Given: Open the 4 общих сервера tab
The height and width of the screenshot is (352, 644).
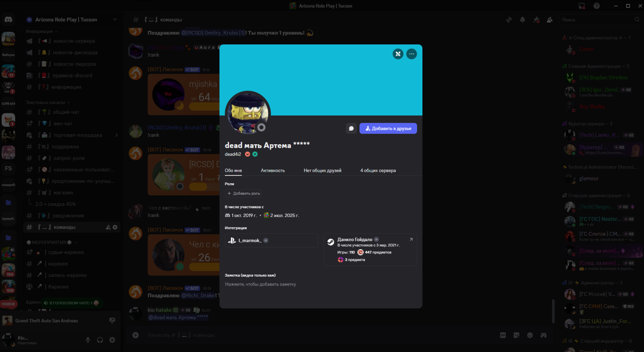Looking at the screenshot, I should click(378, 170).
